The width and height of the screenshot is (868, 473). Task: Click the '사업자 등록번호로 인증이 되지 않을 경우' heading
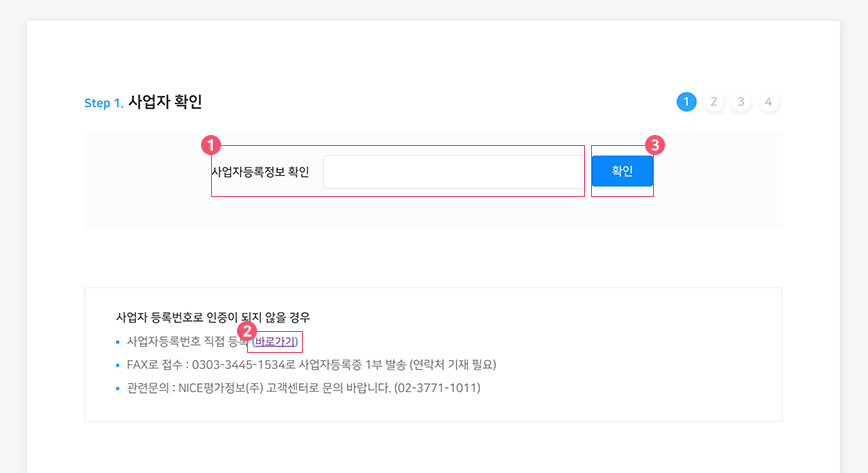coord(213,317)
